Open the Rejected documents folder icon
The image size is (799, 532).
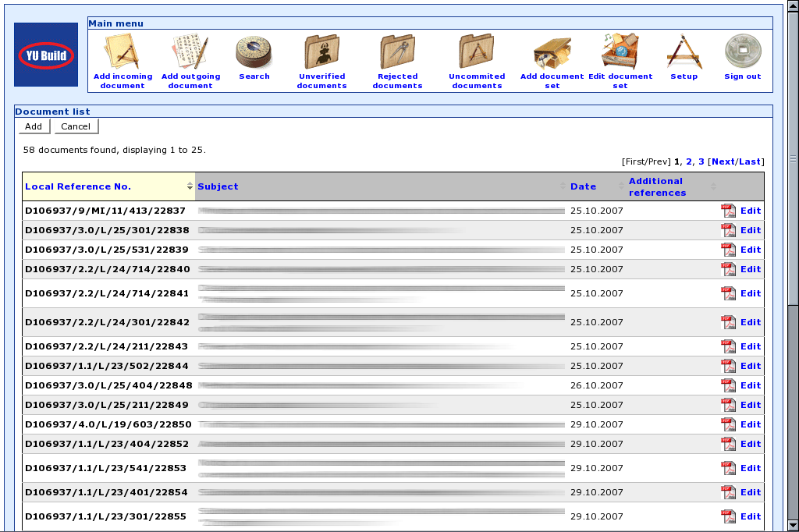397,52
